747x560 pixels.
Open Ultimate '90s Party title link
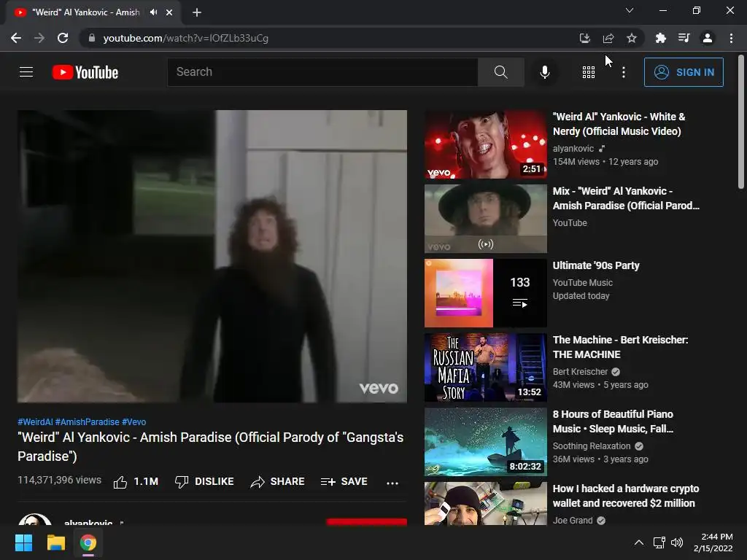pyautogui.click(x=596, y=265)
